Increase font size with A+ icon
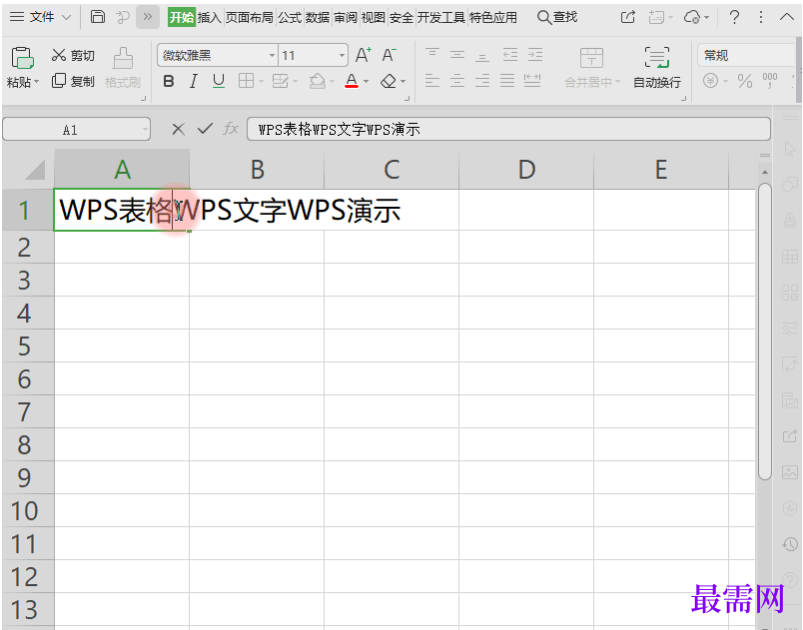The height and width of the screenshot is (630, 803). pyautogui.click(x=363, y=55)
